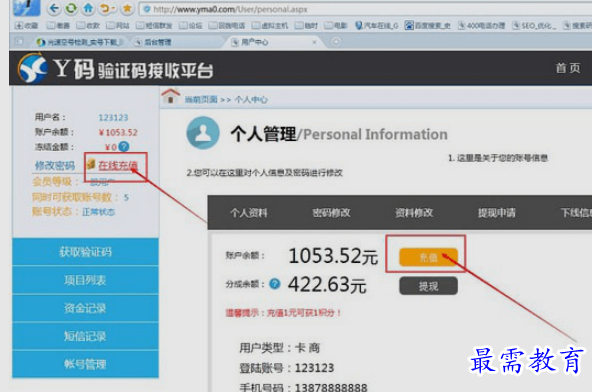Click the 422.63元 commission balance
592x392 pixels.
tap(327, 284)
